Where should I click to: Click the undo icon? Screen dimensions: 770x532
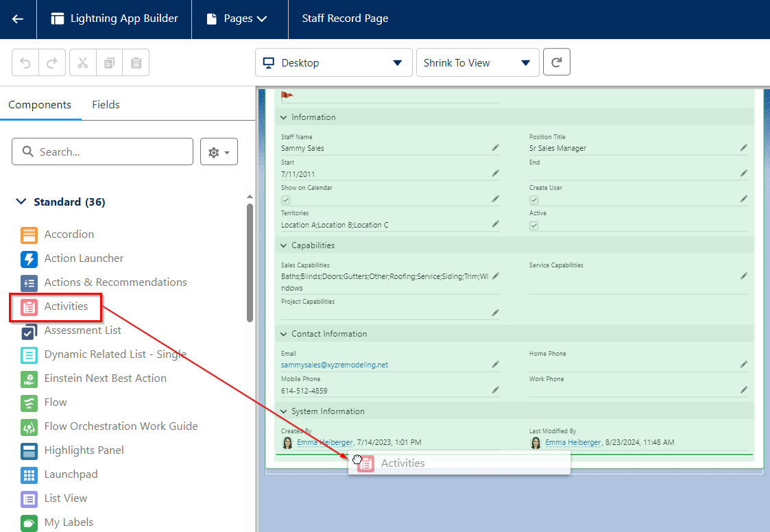[25, 62]
